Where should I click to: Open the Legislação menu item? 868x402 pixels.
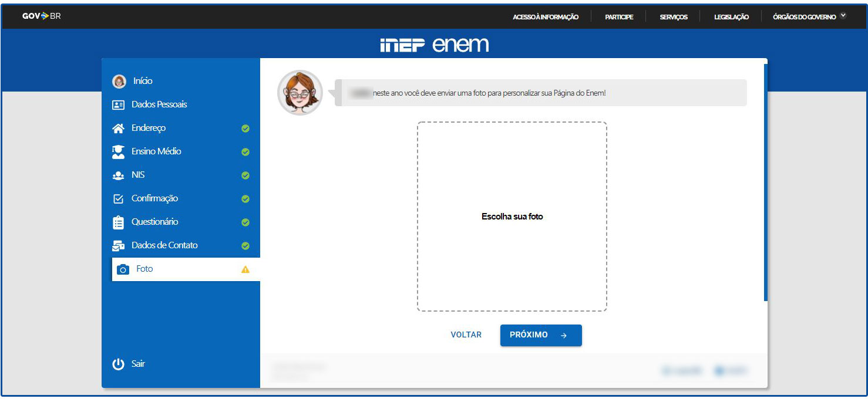pos(731,17)
